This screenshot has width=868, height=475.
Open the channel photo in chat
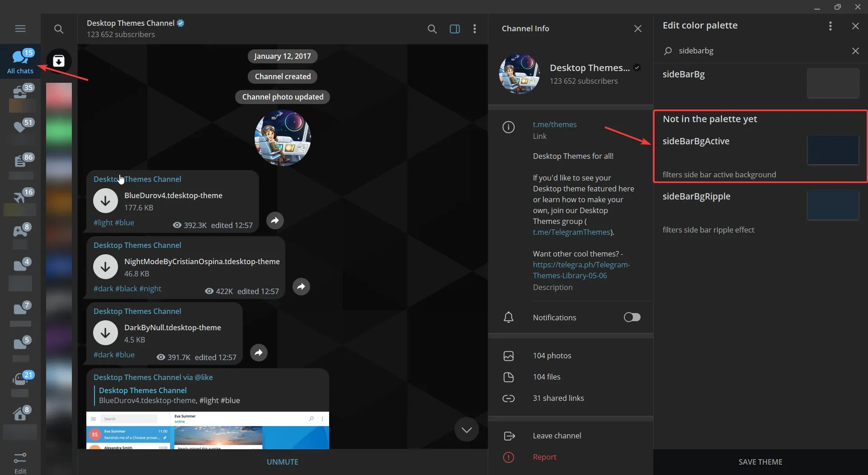tap(283, 138)
